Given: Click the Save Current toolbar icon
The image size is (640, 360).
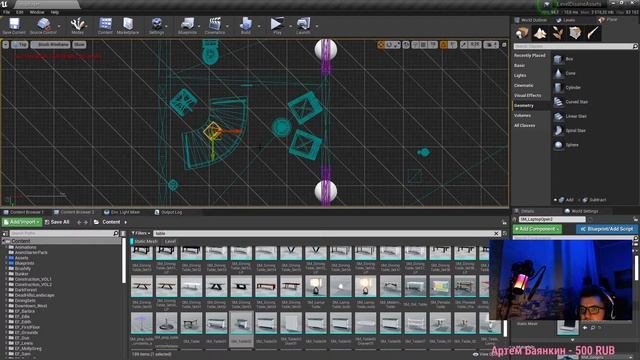Looking at the screenshot, I should click(x=14, y=26).
